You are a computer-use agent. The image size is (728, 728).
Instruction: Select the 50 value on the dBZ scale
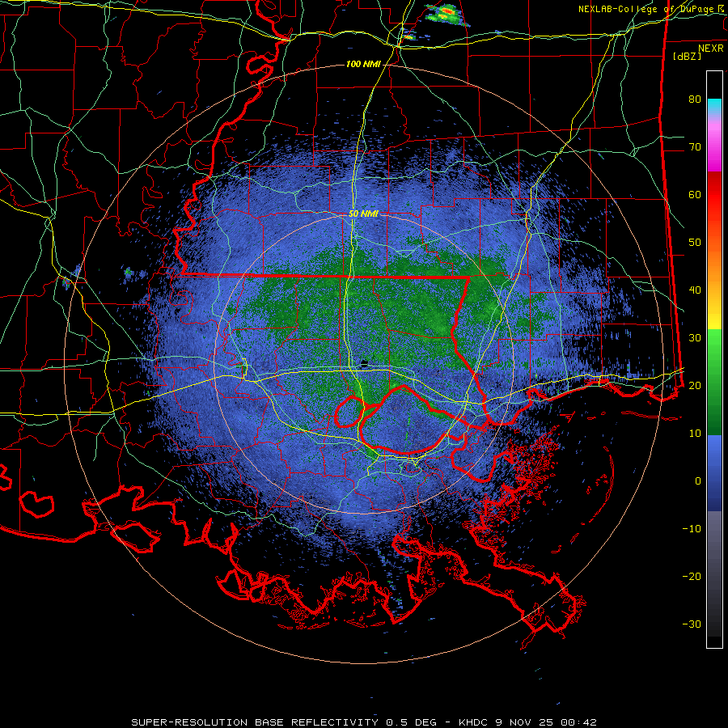[695, 243]
